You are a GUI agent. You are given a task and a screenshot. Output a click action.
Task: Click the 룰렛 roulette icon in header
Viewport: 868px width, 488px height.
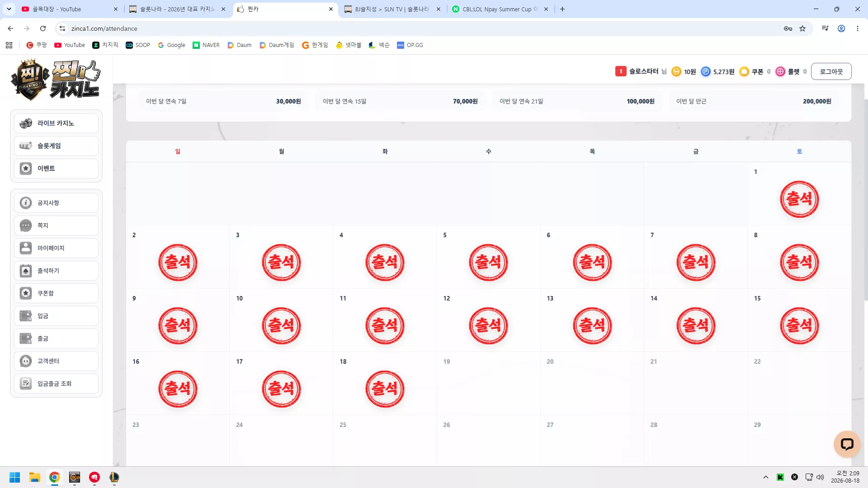[780, 71]
